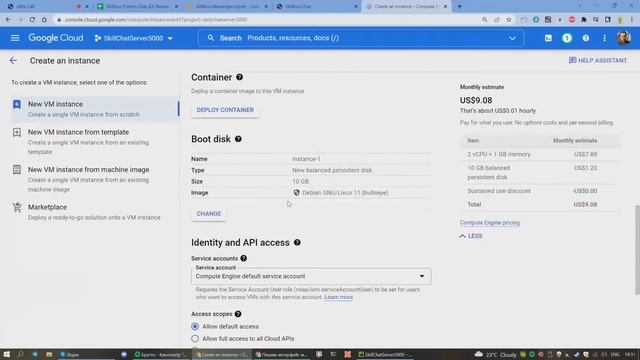Click the Google Cloud logo
Image resolution: width=640 pixels, height=360 pixels.
pos(56,38)
